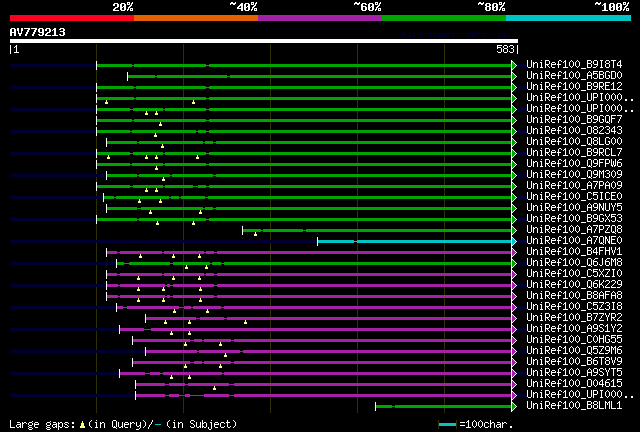Click the yellow gap marker under the Q9FPW6 alignment
The height and width of the screenshot is (432, 640).
point(156,168)
